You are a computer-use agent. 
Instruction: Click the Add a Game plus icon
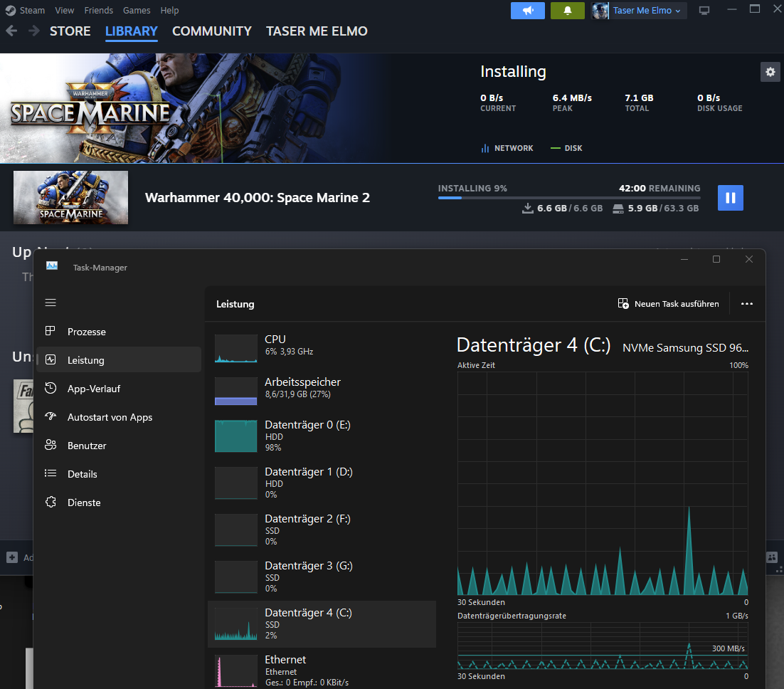click(x=12, y=557)
